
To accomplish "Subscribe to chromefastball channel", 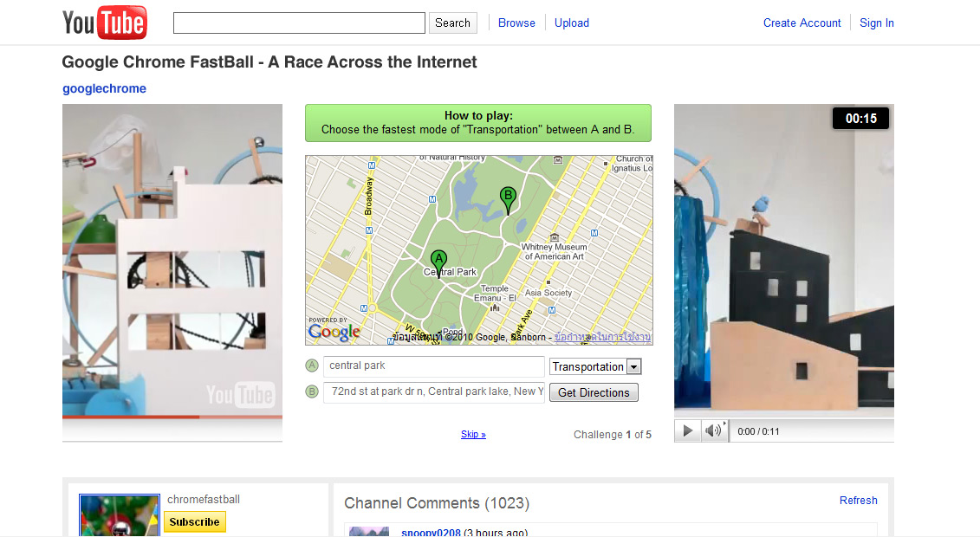I will pos(194,522).
